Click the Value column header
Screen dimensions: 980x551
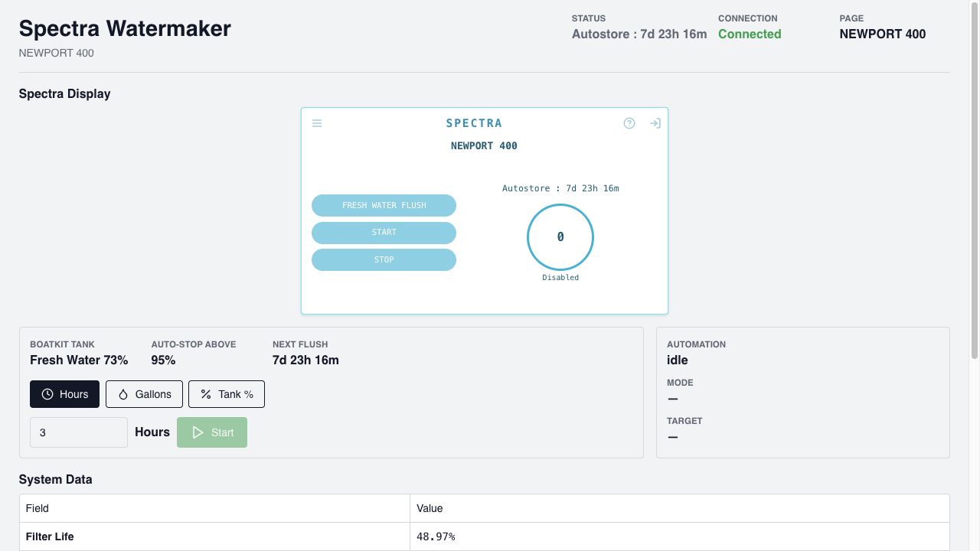(x=430, y=508)
